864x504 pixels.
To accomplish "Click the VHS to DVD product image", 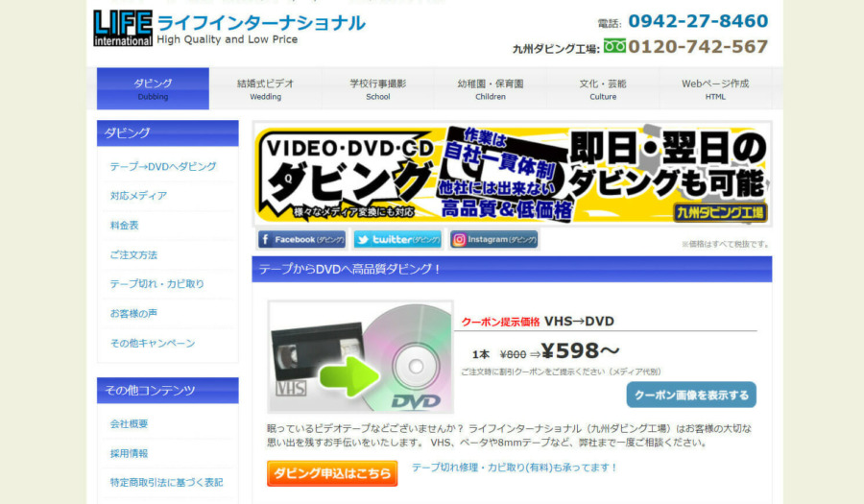I will tap(361, 357).
